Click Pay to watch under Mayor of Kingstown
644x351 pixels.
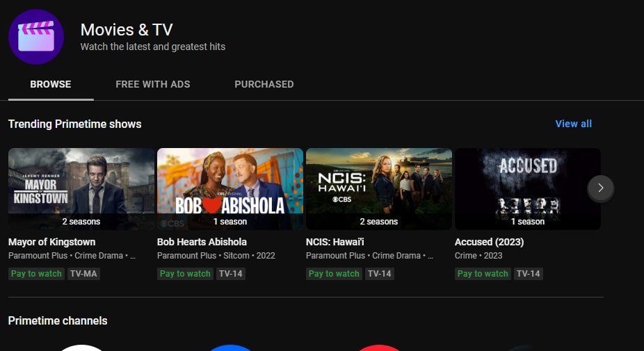[36, 274]
